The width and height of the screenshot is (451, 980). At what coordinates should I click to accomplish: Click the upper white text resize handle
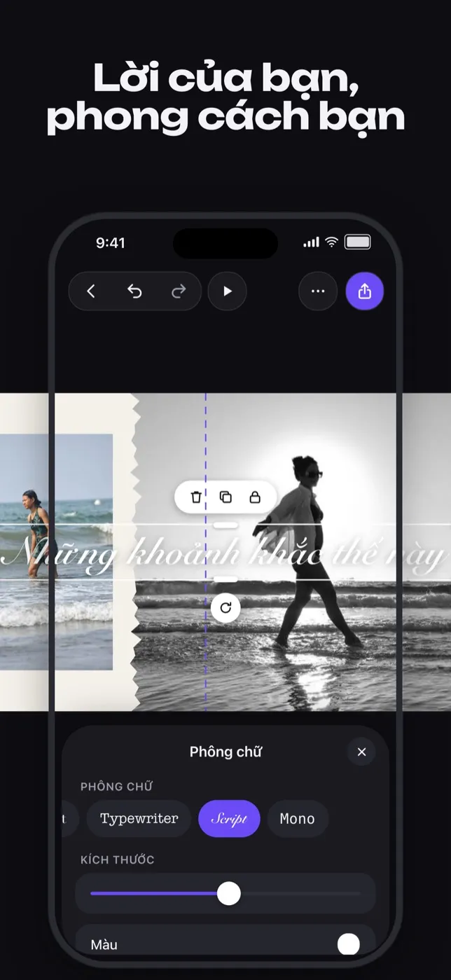[x=225, y=525]
